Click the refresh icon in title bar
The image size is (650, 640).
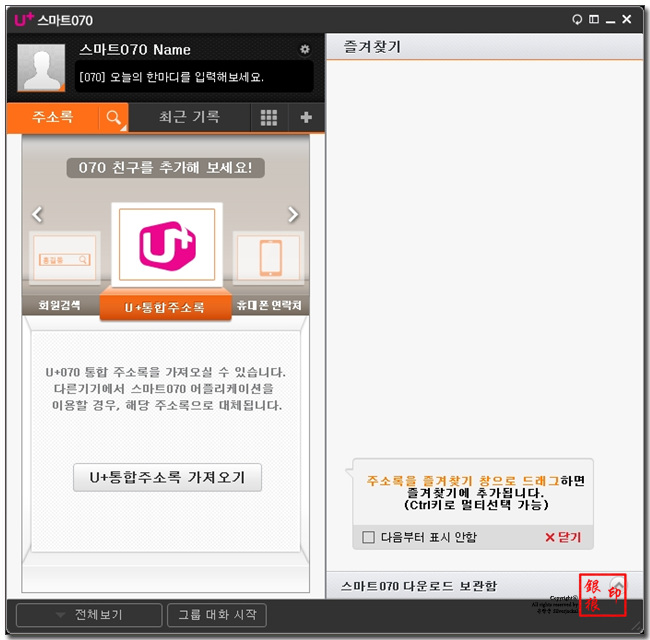pos(577,19)
